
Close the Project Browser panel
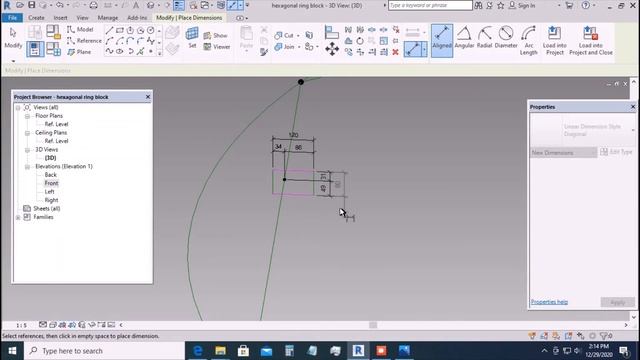point(148,97)
